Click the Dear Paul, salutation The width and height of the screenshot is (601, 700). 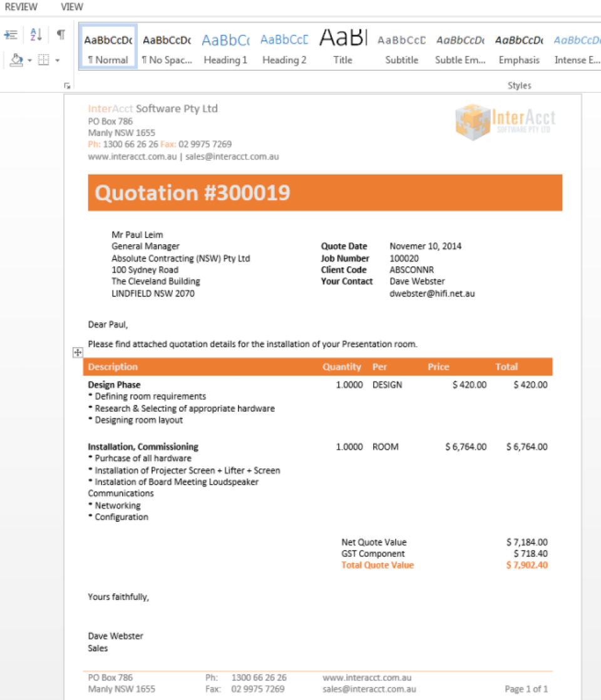click(x=108, y=325)
